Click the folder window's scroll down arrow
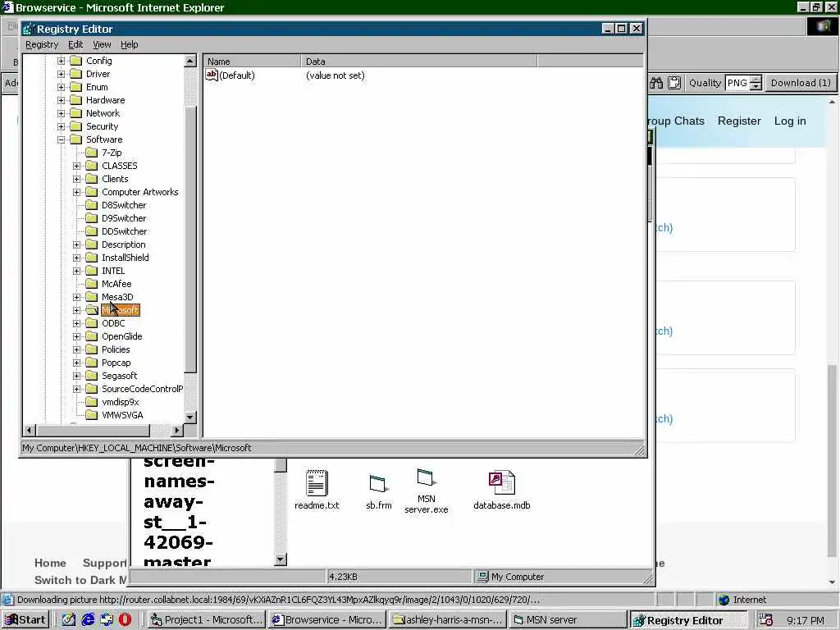 click(x=281, y=559)
